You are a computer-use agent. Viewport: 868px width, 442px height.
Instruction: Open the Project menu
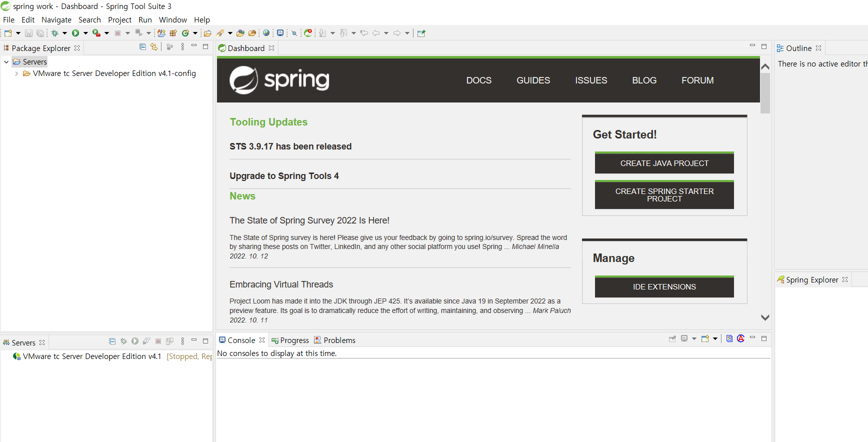(x=119, y=20)
